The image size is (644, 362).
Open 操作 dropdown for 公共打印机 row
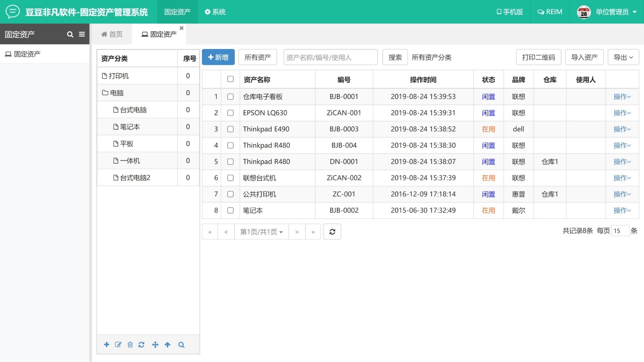[x=622, y=194]
